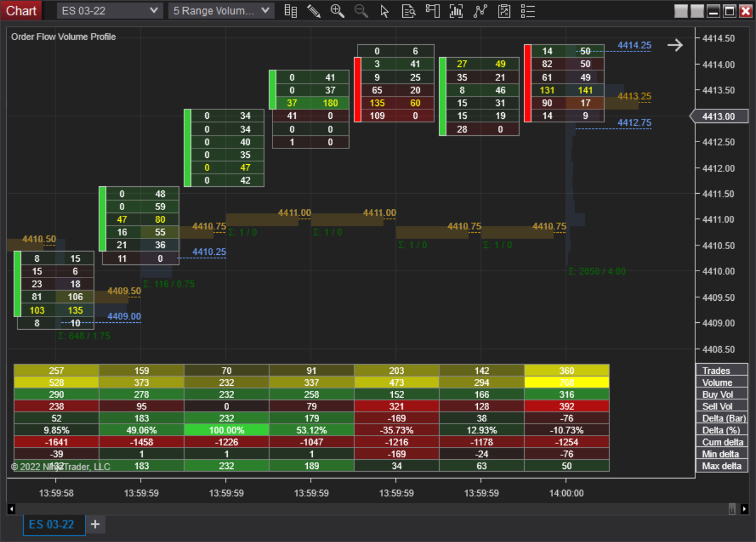Click the scrollbar right arrow
The image size is (756, 542).
tap(745, 509)
